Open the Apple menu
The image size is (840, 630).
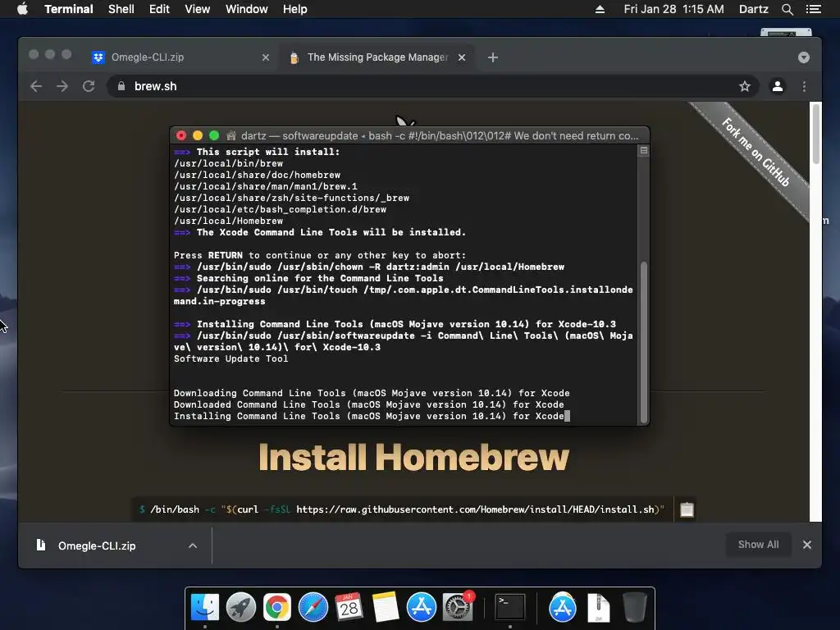22,9
